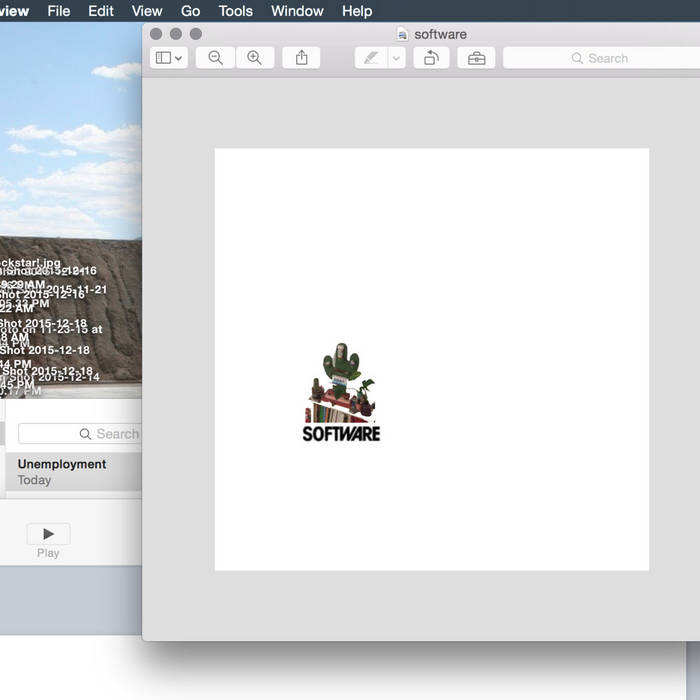Image resolution: width=700 pixels, height=700 pixels.
Task: Click the Search field in the Preview toolbar
Action: pos(600,58)
